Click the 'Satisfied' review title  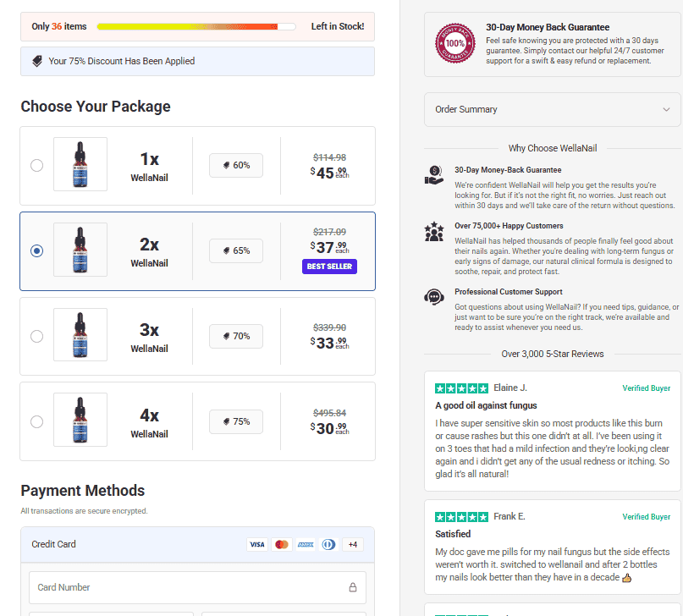(x=453, y=534)
